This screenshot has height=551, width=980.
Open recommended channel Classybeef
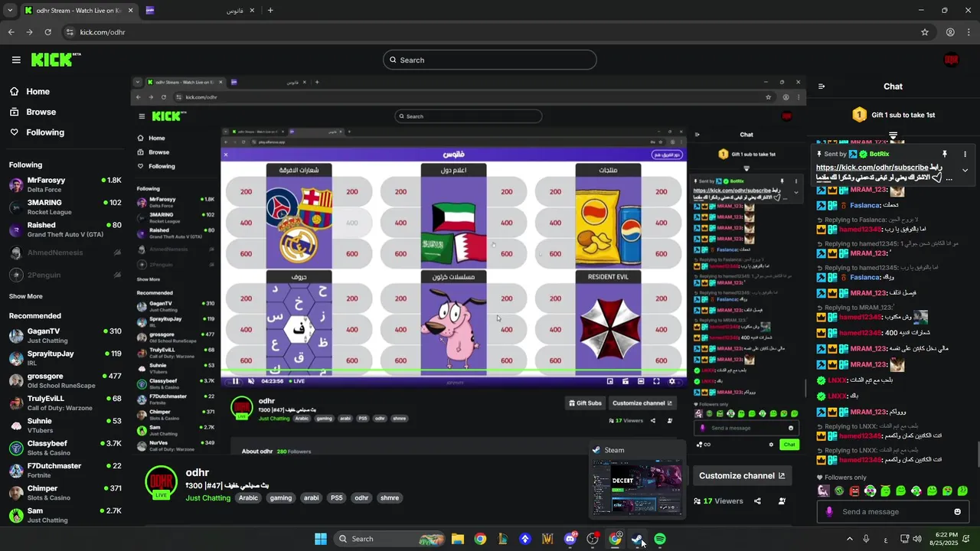pos(65,448)
